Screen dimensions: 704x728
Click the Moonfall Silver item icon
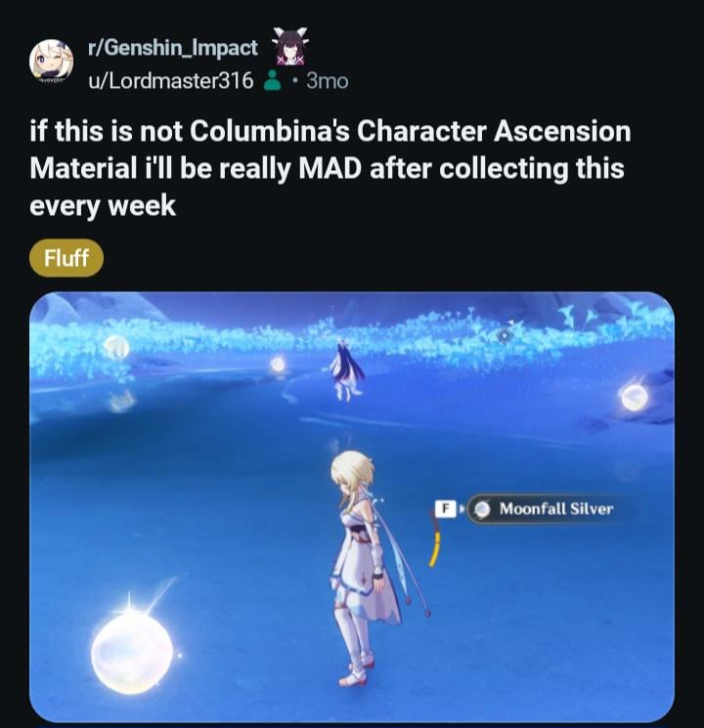(483, 509)
